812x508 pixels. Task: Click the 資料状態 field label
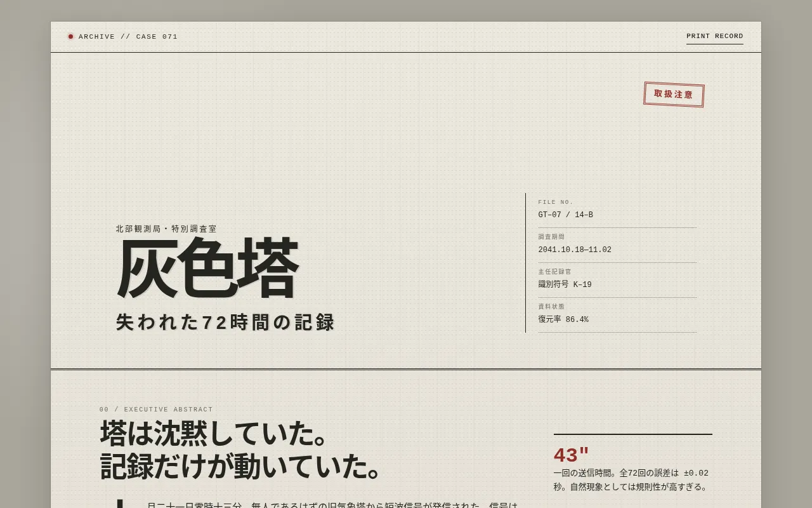[x=551, y=307]
